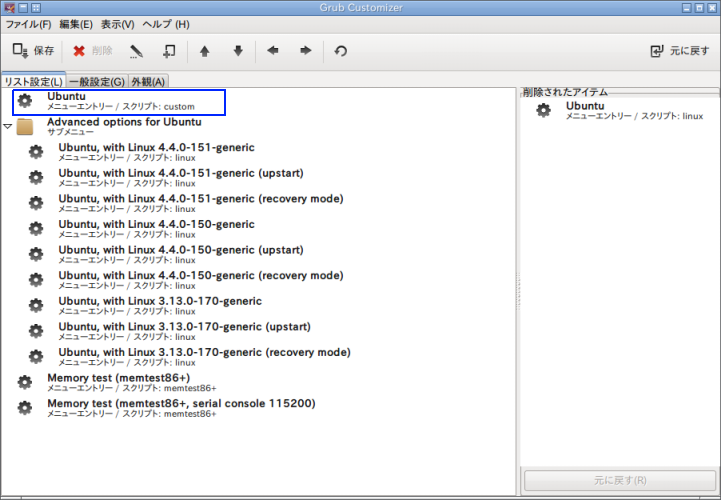Click the 元に戻す(R) button at the bottom right
The image size is (721, 500).
coord(620,481)
